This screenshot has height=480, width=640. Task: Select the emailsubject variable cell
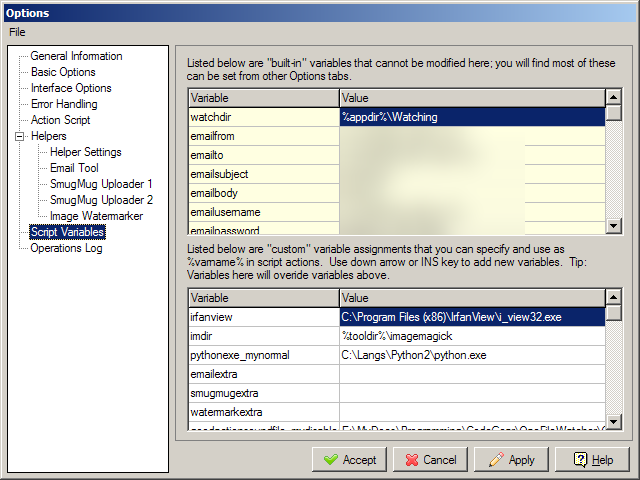pyautogui.click(x=264, y=174)
